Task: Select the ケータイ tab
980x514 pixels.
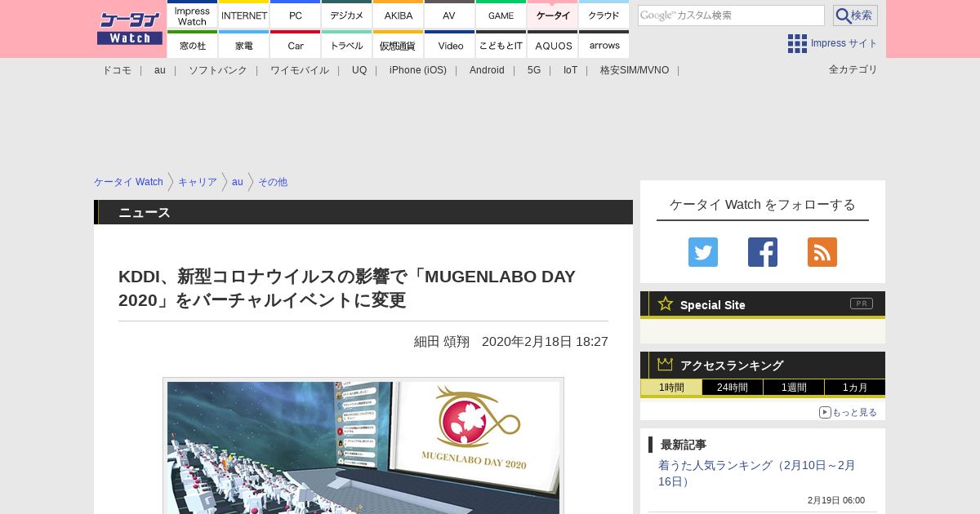Action: tap(553, 15)
